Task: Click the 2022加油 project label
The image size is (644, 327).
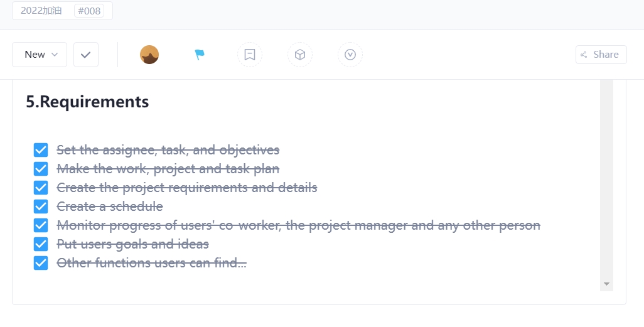Action: 41,11
